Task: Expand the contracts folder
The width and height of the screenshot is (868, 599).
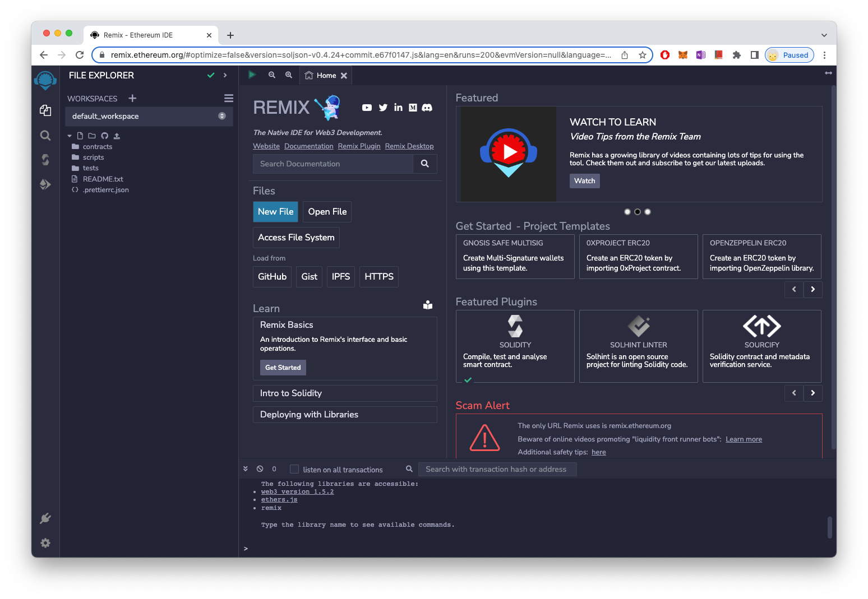Action: [x=97, y=147]
